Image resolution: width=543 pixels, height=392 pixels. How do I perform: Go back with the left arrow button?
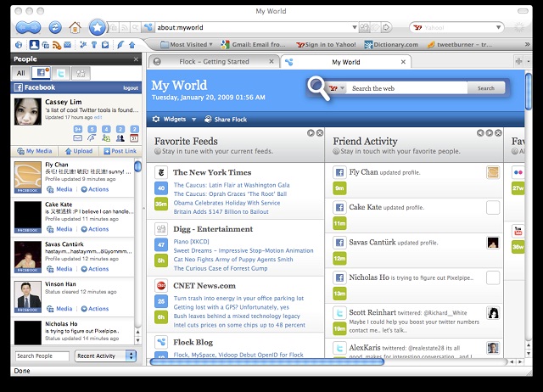[22, 27]
